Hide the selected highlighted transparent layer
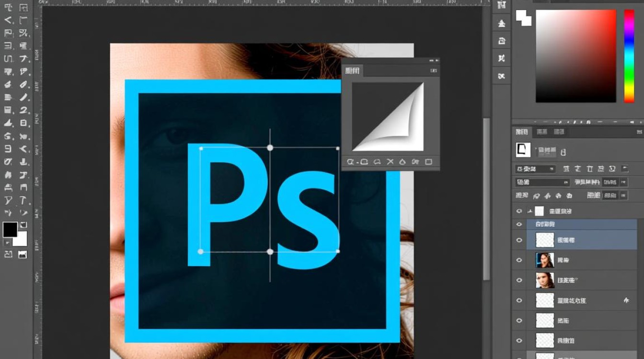The width and height of the screenshot is (644, 359). (519, 240)
